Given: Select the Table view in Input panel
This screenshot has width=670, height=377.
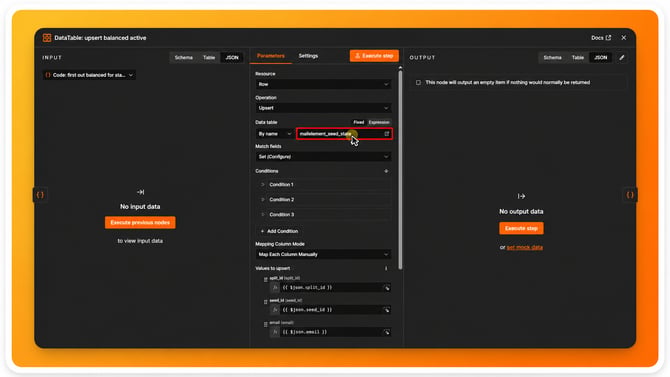Looking at the screenshot, I should (x=209, y=57).
